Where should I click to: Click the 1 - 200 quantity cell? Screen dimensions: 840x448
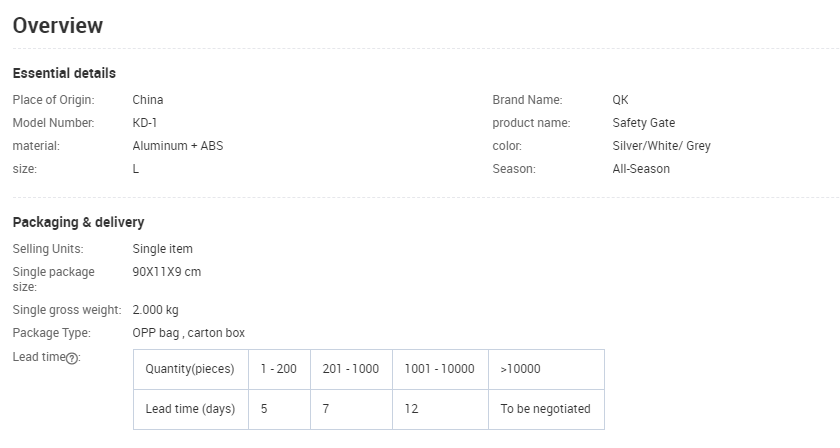point(279,369)
